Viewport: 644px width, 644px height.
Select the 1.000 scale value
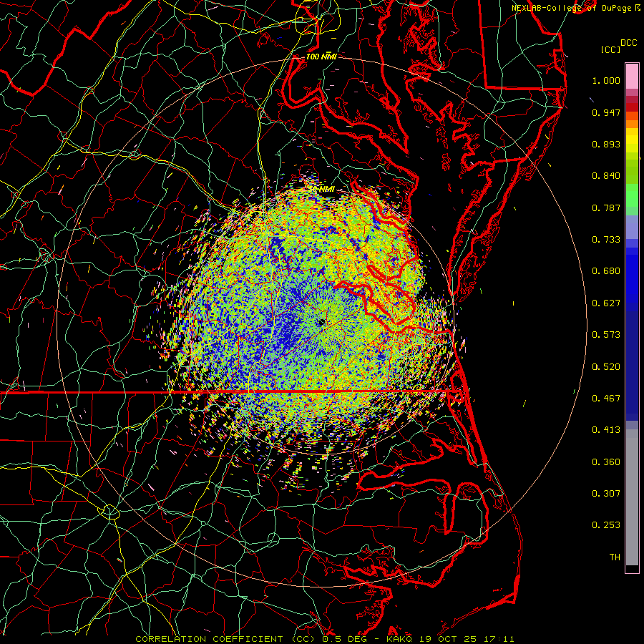click(x=606, y=80)
